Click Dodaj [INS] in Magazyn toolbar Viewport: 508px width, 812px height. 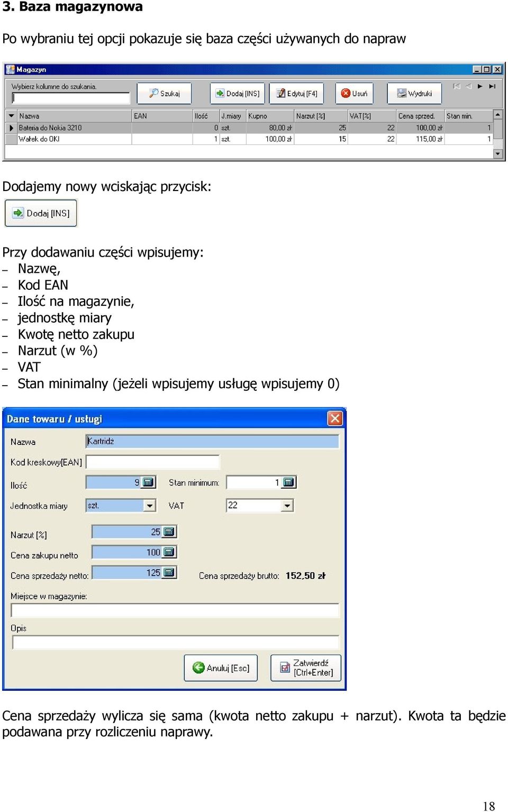[237, 93]
